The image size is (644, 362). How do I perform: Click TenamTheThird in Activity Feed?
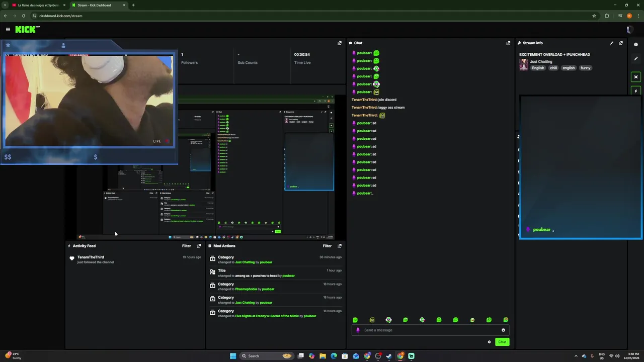click(x=91, y=257)
